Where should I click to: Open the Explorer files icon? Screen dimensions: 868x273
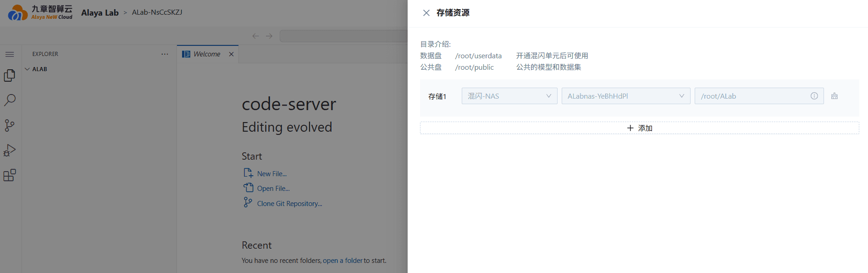(10, 75)
